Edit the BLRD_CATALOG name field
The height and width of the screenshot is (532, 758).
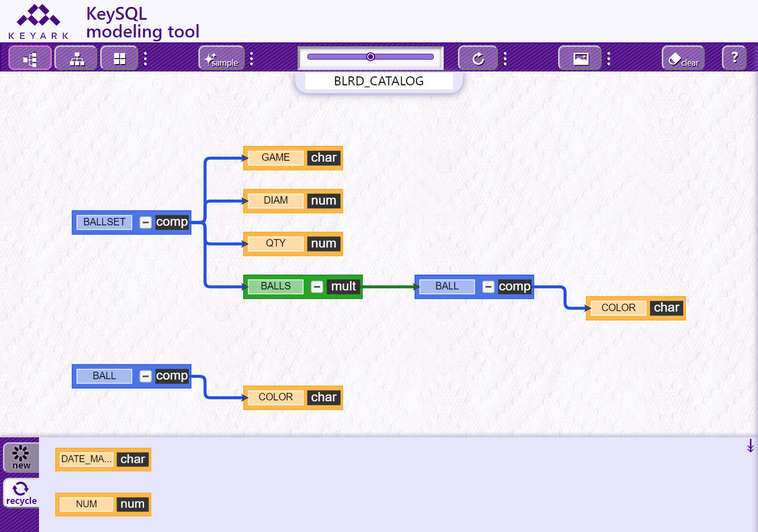click(x=379, y=81)
